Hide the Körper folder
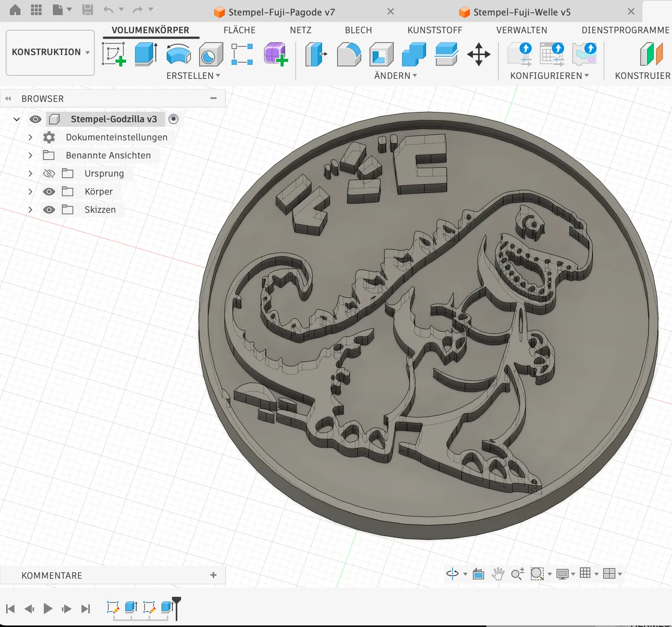 49,192
